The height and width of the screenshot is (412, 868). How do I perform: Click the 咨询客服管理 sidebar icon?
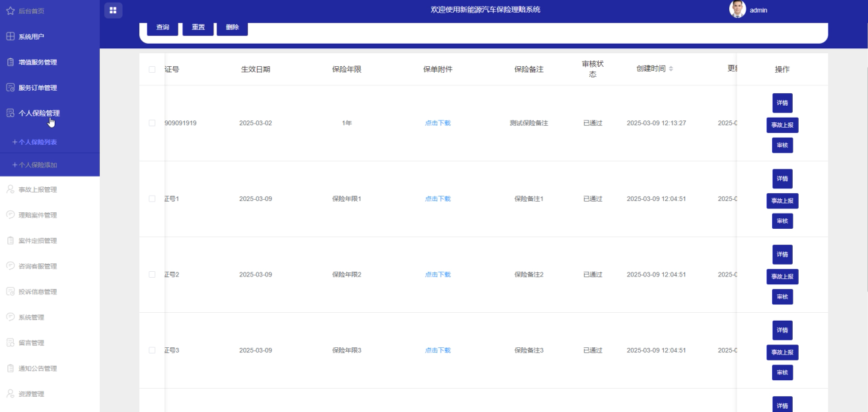coord(10,267)
